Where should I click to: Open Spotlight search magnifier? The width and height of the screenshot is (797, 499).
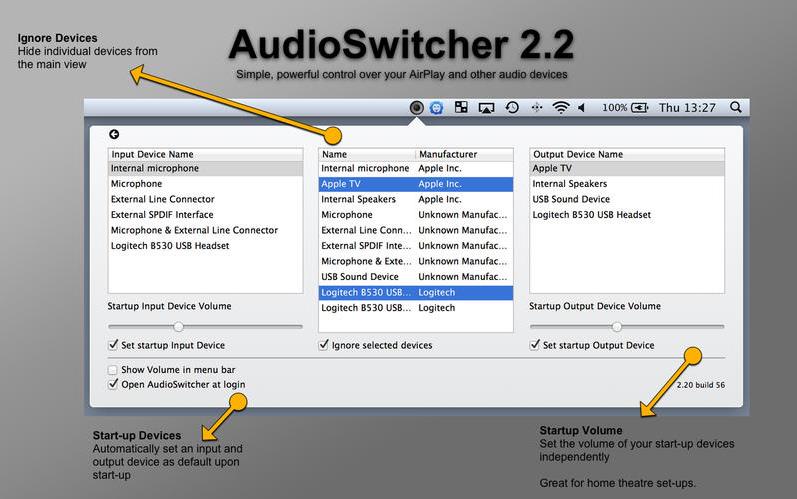click(x=735, y=107)
